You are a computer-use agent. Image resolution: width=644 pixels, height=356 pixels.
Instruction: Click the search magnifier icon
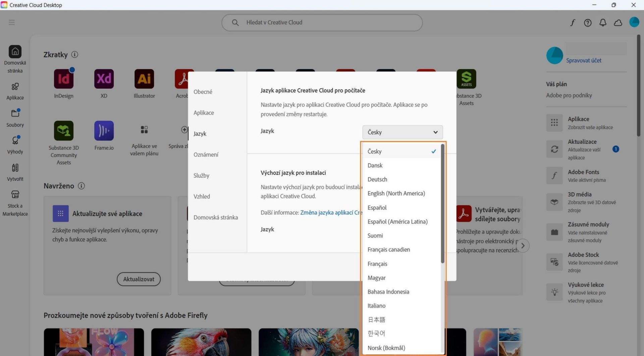[x=235, y=22]
